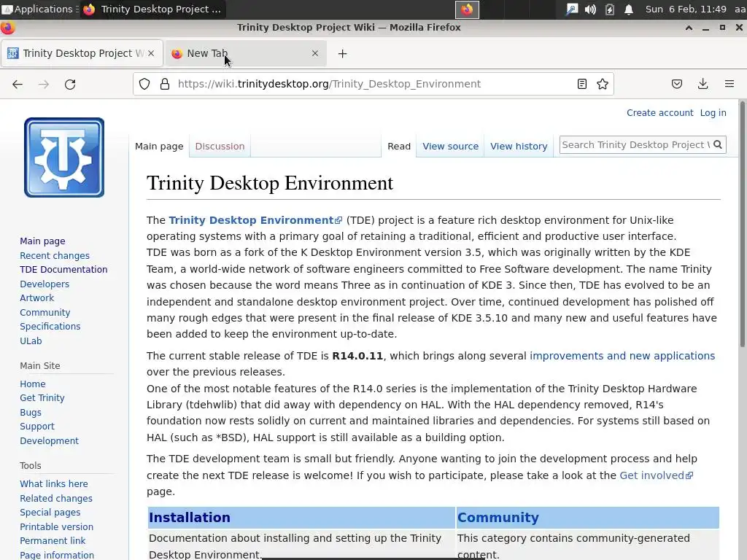Image resolution: width=747 pixels, height=560 pixels.
Task: Open the Bugs link
Action: click(x=31, y=413)
